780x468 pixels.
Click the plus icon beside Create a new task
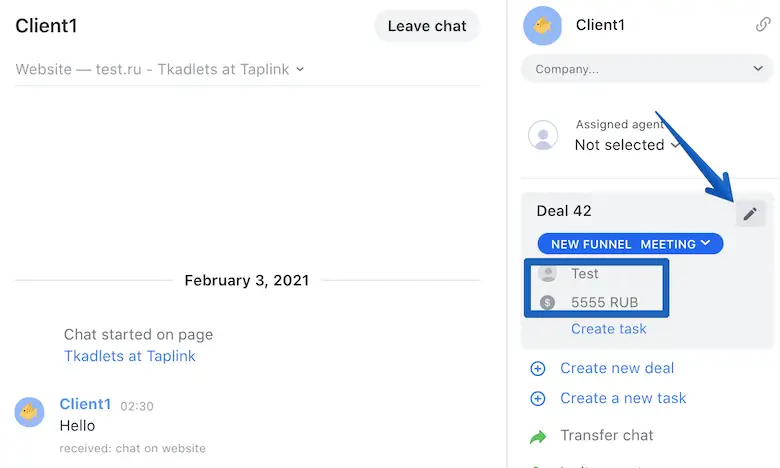point(538,398)
